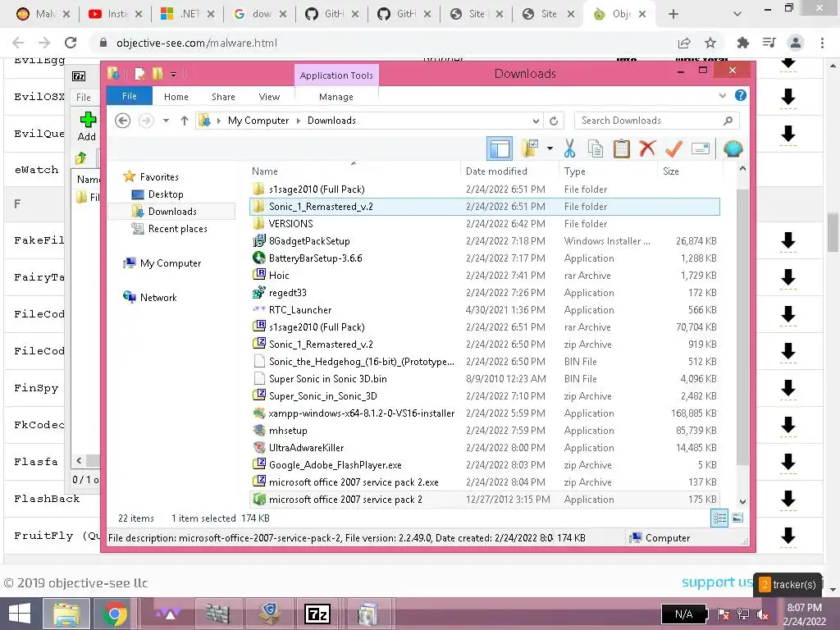Open dropdown arrow next to folder options icon
The image size is (840, 630).
click(x=550, y=148)
